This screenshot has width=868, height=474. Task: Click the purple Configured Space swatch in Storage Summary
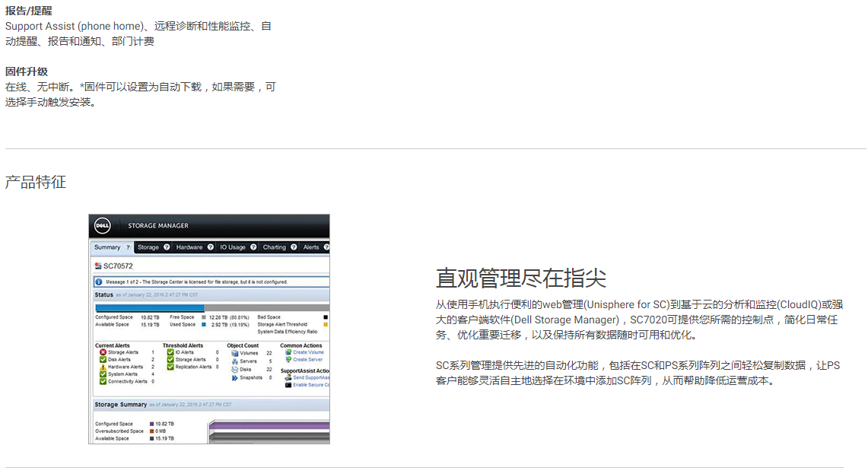pyautogui.click(x=151, y=424)
